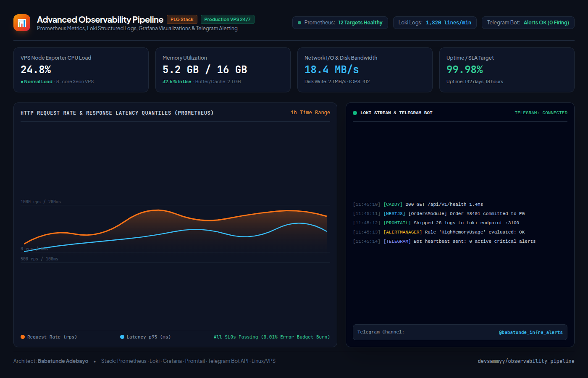This screenshot has width=588, height=378.
Task: Click the orange Request Rate legend dot
Action: click(x=23, y=337)
